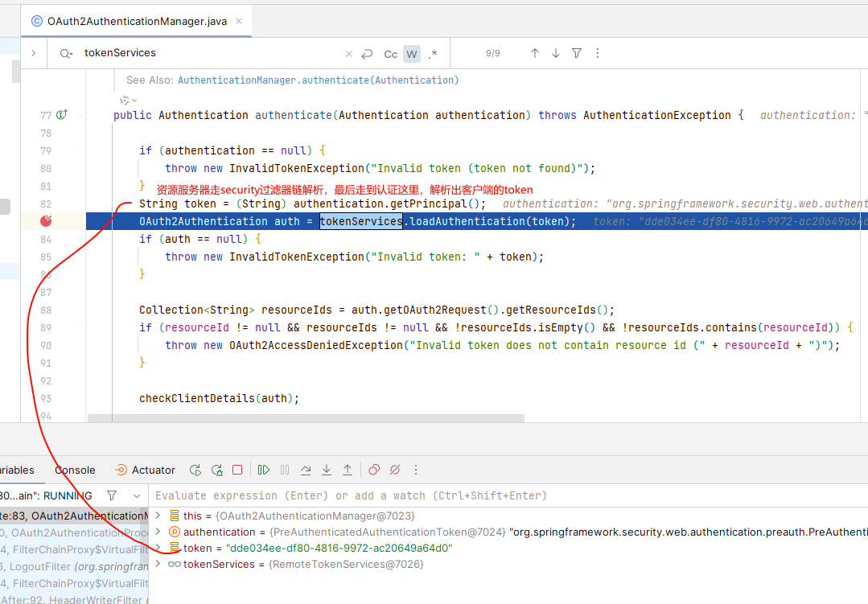Select the LogoutFilter stack frame
Screen dimensions: 868x604
(x=74, y=567)
